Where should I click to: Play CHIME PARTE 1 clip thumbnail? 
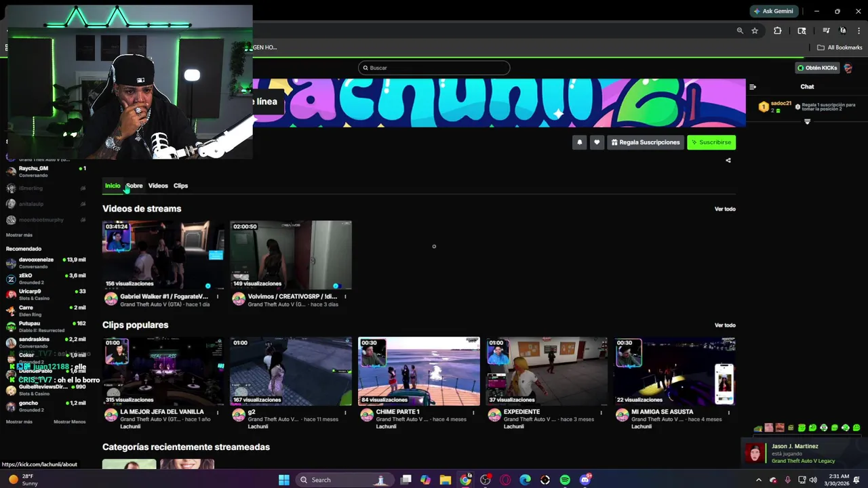point(419,371)
